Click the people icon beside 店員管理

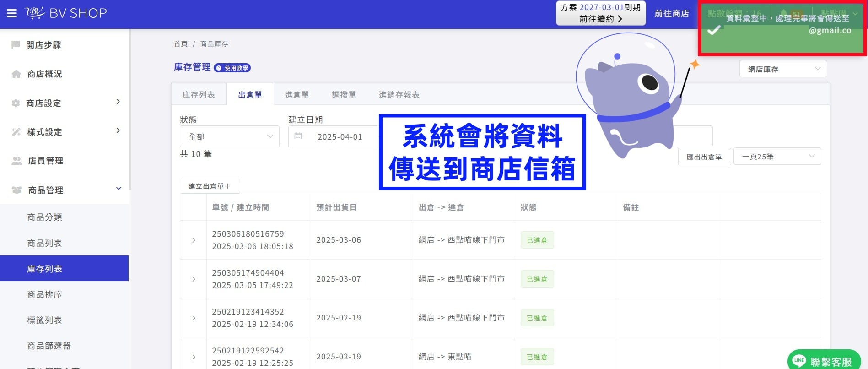(16, 161)
